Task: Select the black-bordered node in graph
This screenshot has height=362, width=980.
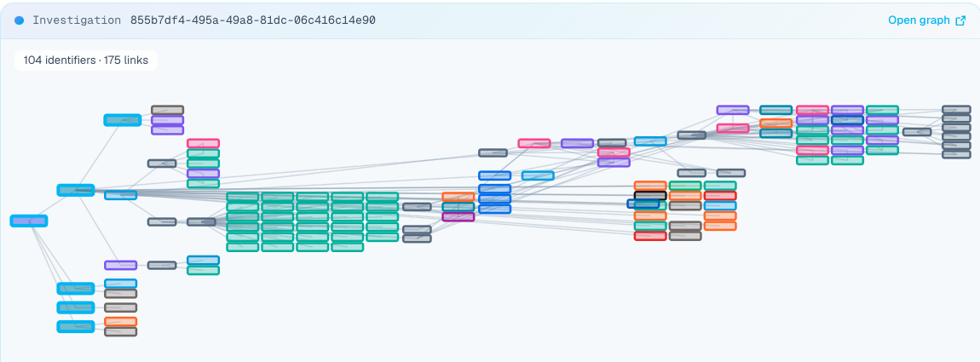Action: tap(650, 196)
